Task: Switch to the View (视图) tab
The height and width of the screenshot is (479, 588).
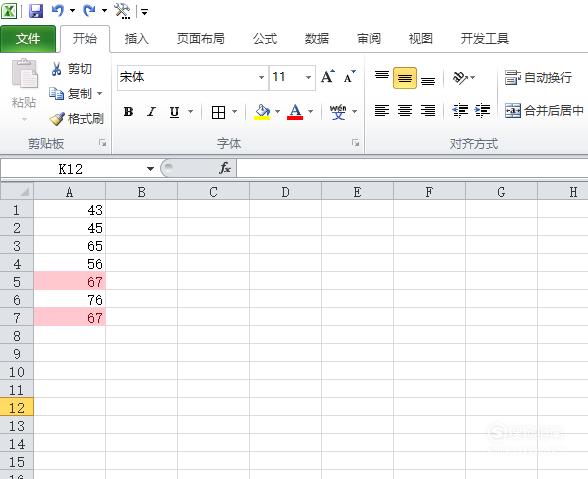Action: [x=420, y=39]
